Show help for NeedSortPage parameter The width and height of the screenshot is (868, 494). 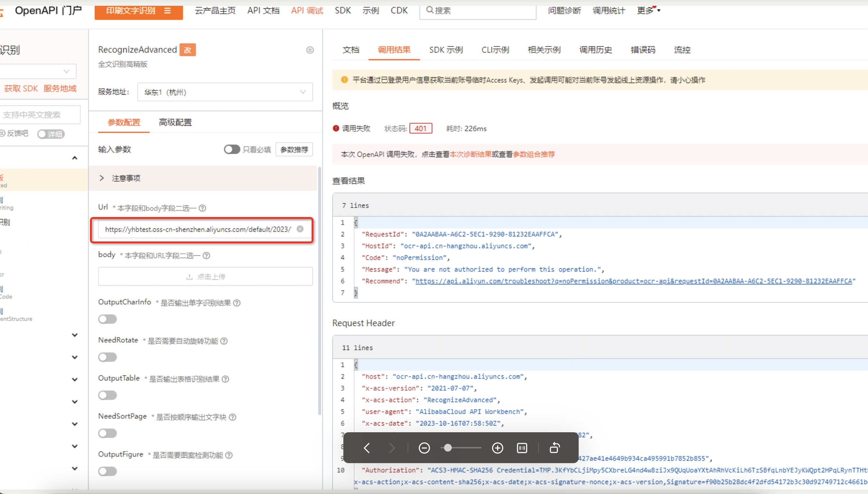(x=233, y=417)
